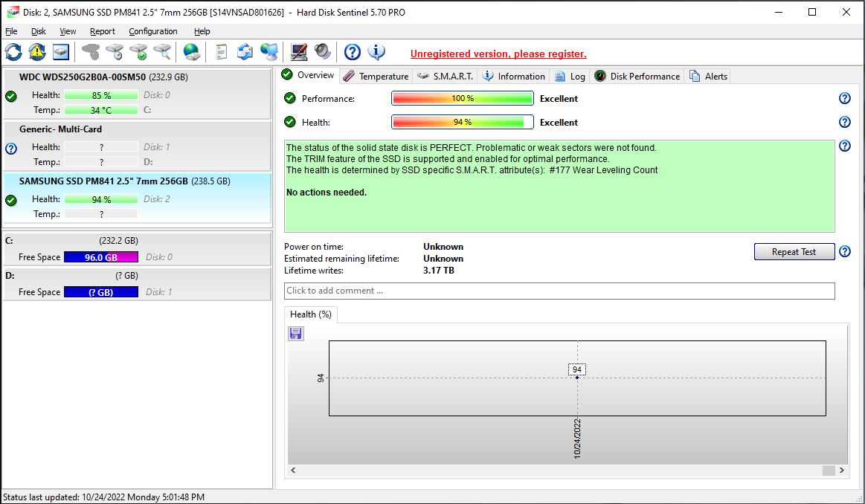Open the Temperature tab
This screenshot has height=504, width=865.
(x=376, y=76)
